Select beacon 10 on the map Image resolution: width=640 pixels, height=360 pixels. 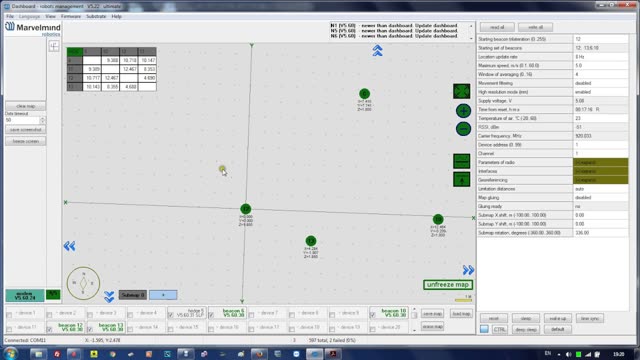pyautogui.click(x=438, y=219)
